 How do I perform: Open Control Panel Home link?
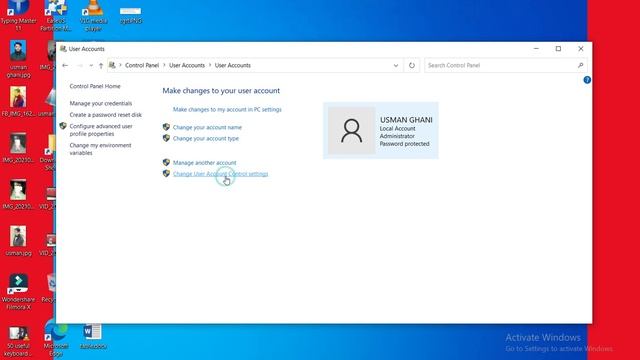95,86
